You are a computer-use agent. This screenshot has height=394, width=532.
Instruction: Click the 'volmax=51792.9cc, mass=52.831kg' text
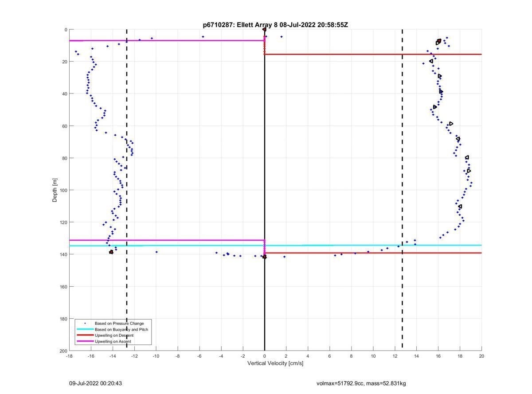(x=361, y=383)
